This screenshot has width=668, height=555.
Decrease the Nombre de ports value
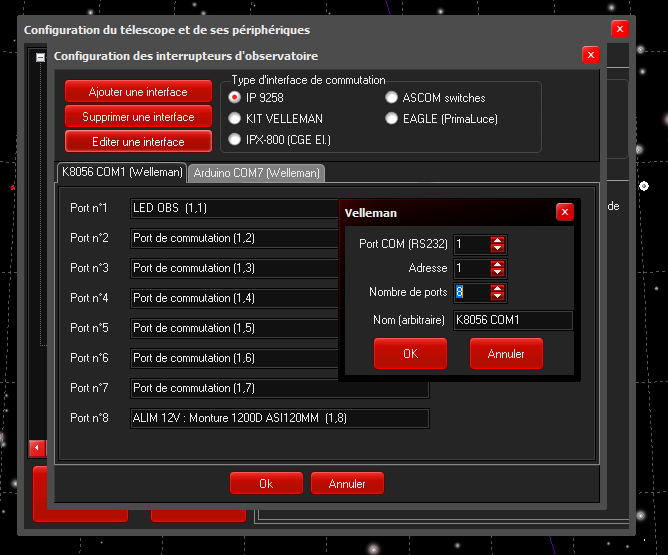click(x=497, y=297)
